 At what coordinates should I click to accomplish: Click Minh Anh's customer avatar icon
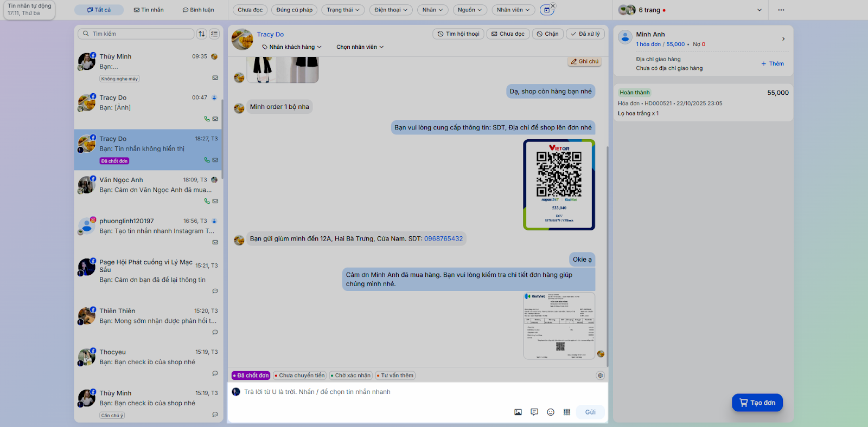pos(626,37)
